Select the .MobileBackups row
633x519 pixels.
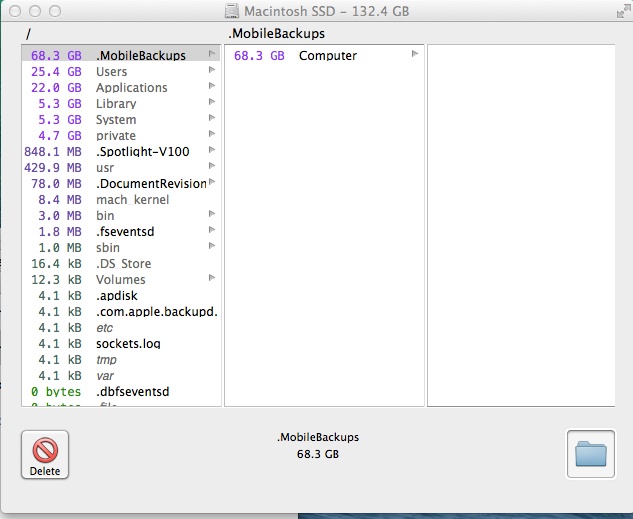121,55
